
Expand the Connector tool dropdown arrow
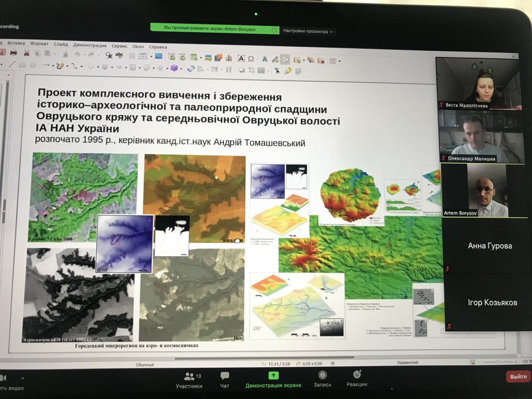pyautogui.click(x=82, y=66)
